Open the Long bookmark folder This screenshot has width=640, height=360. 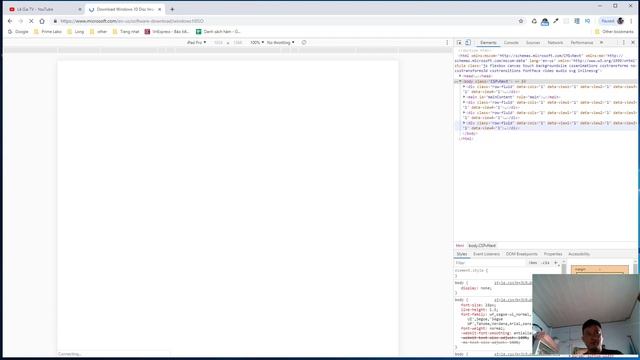[x=76, y=31]
